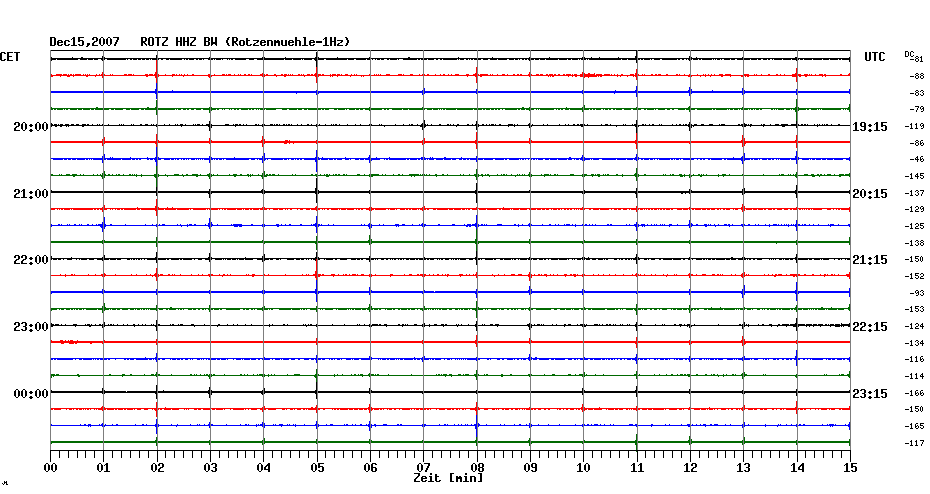Click the DC offset value "-83"
The height and width of the screenshot is (494, 930).
[916, 93]
